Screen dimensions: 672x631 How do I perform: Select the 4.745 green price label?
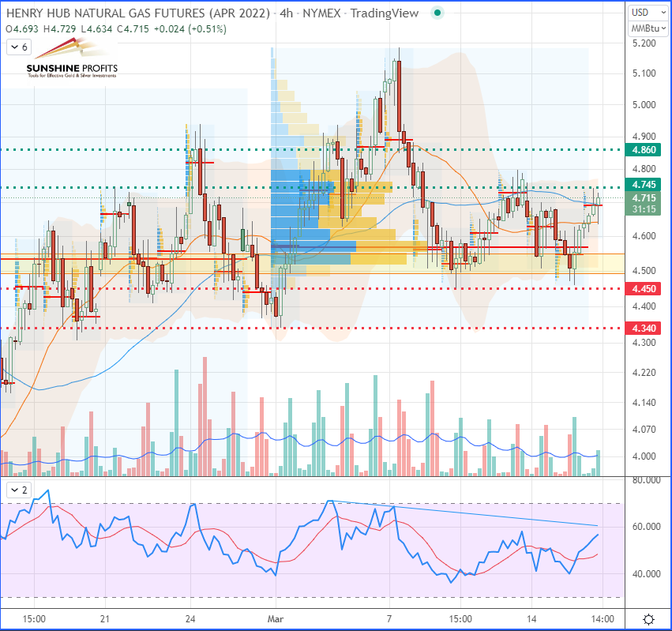coord(644,185)
